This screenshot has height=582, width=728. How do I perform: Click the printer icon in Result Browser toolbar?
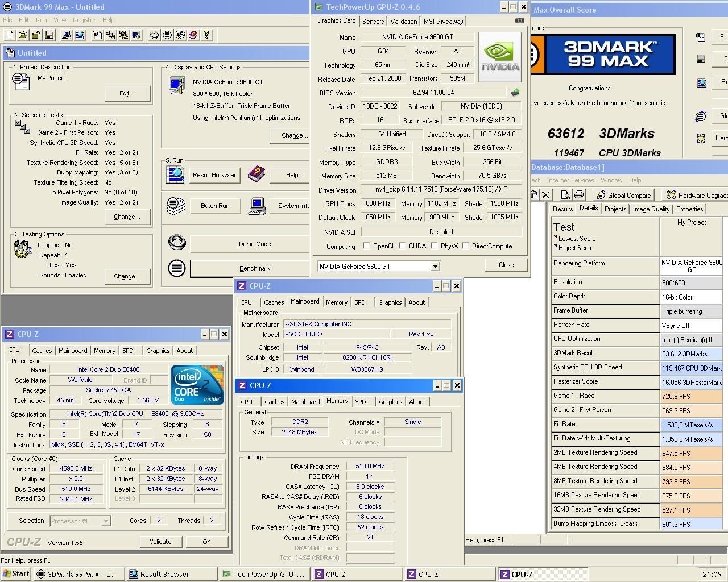click(x=578, y=195)
